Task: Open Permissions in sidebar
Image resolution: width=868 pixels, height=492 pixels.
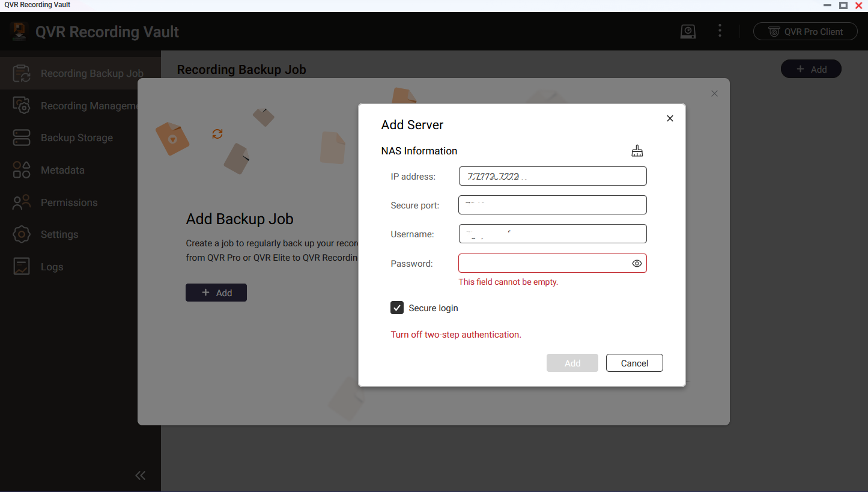Action: tap(80, 202)
